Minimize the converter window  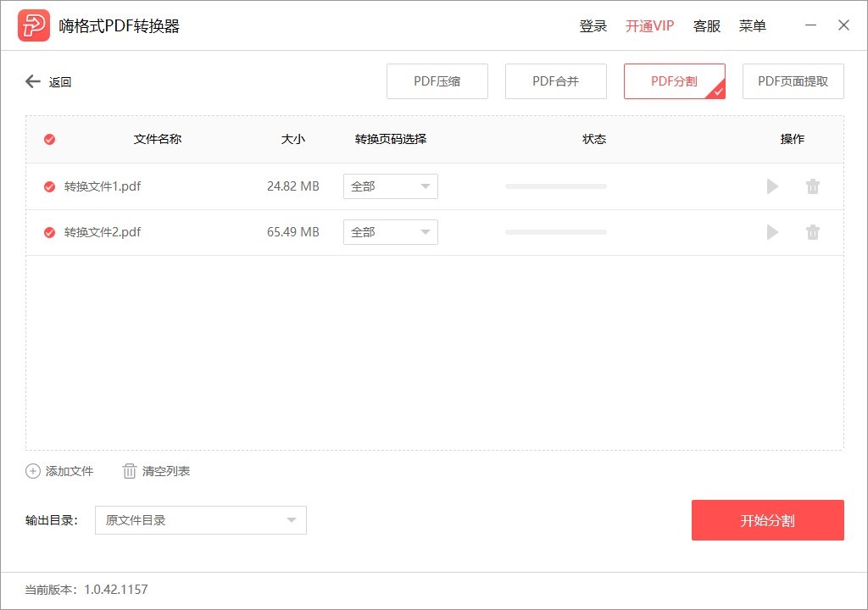tap(810, 25)
